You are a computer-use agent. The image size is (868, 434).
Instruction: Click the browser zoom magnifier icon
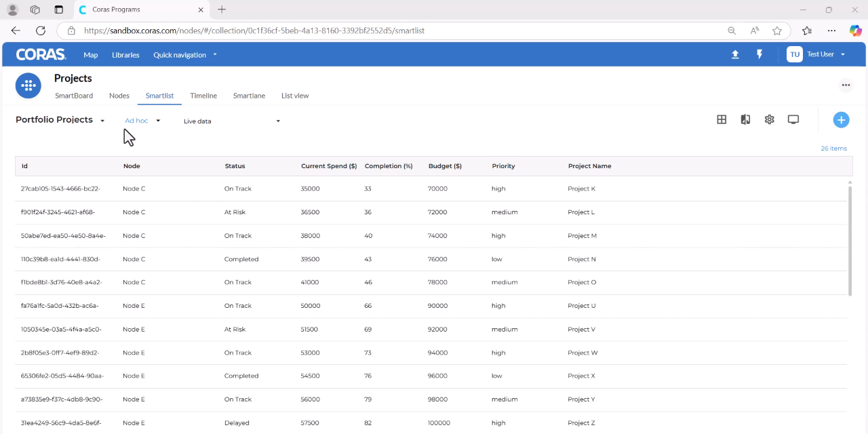pyautogui.click(x=732, y=31)
